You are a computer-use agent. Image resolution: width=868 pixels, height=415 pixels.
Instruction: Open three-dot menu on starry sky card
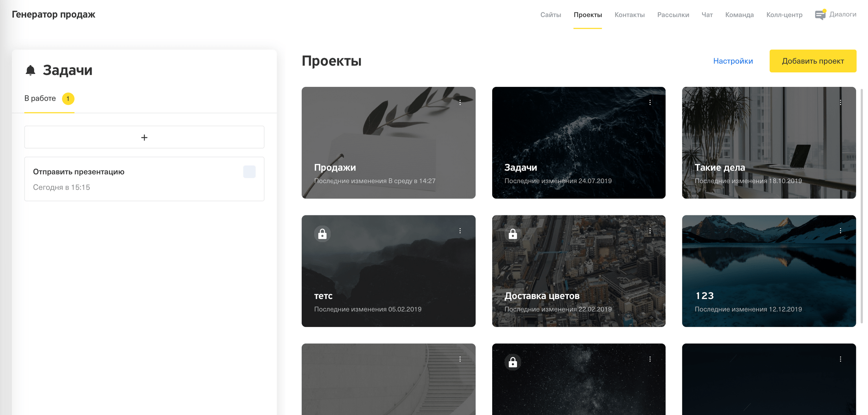[650, 359]
